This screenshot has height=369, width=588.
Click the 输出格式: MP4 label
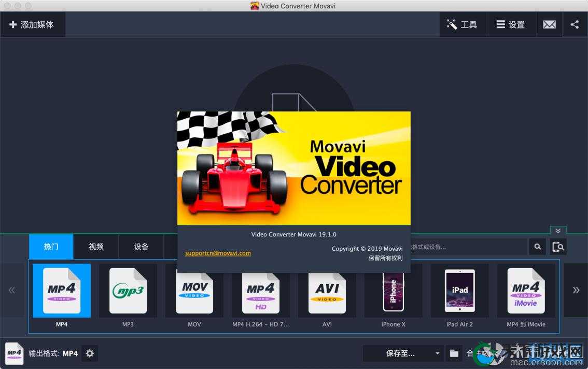pyautogui.click(x=53, y=353)
